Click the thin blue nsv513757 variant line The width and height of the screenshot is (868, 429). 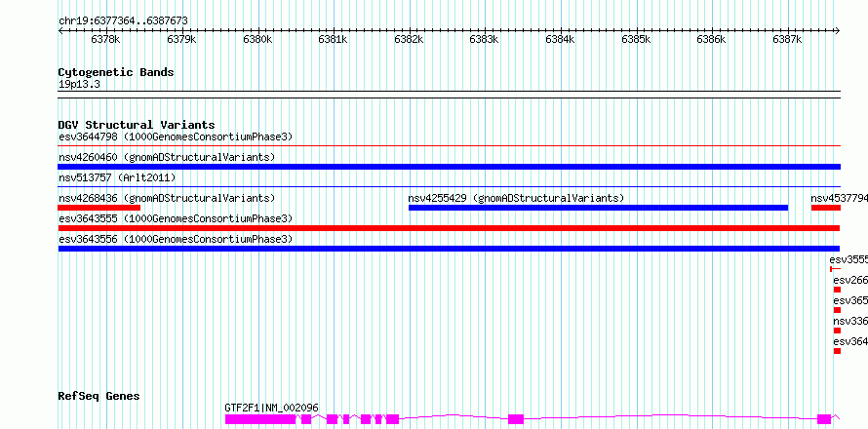449,187
